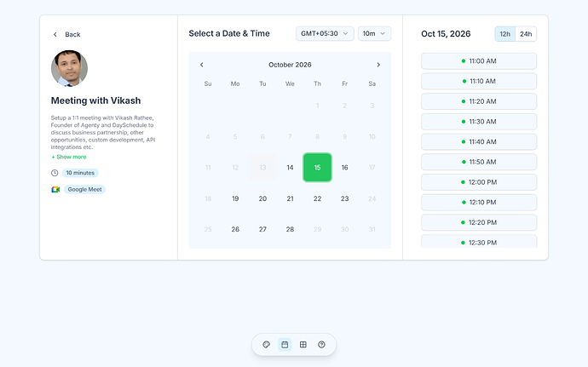The height and width of the screenshot is (367, 588).
Task: Switch to 24h time format
Action: [526, 34]
